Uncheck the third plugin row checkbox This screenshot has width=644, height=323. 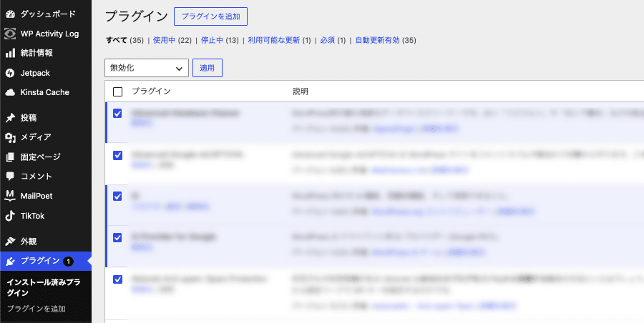click(x=117, y=197)
